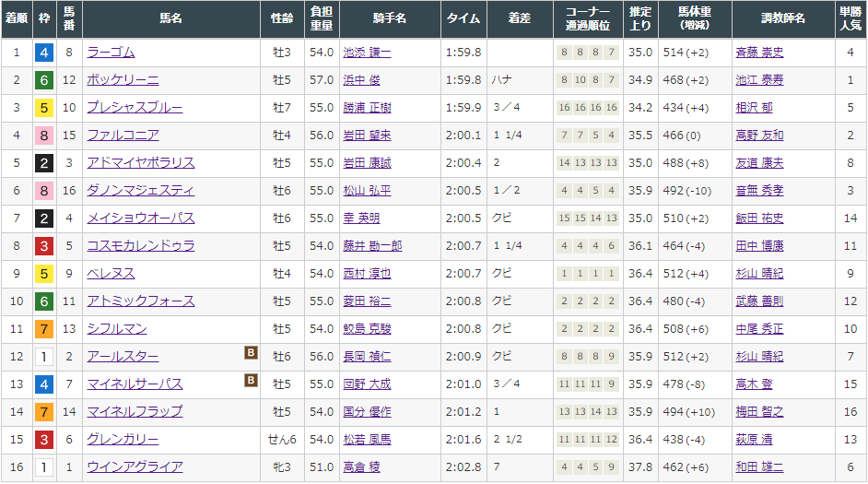Click the 馬名 column header

(x=171, y=18)
